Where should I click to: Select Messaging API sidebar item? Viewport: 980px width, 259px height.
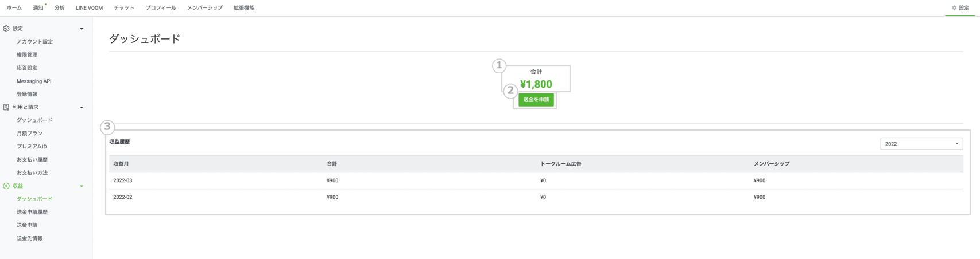[34, 81]
